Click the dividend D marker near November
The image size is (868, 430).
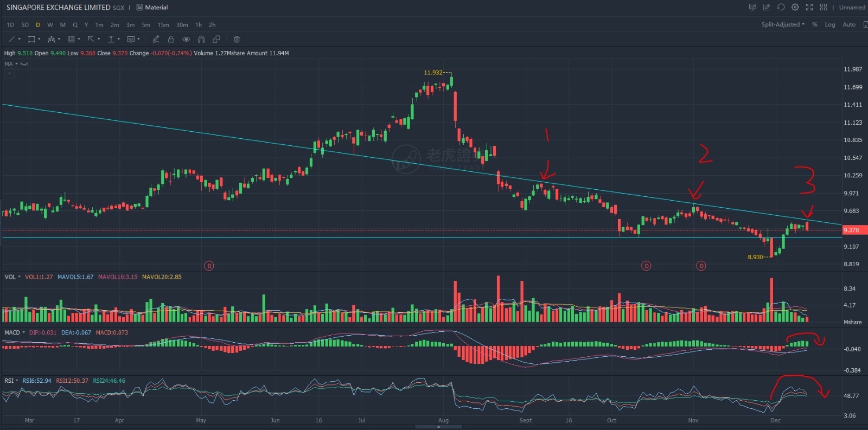pos(701,266)
